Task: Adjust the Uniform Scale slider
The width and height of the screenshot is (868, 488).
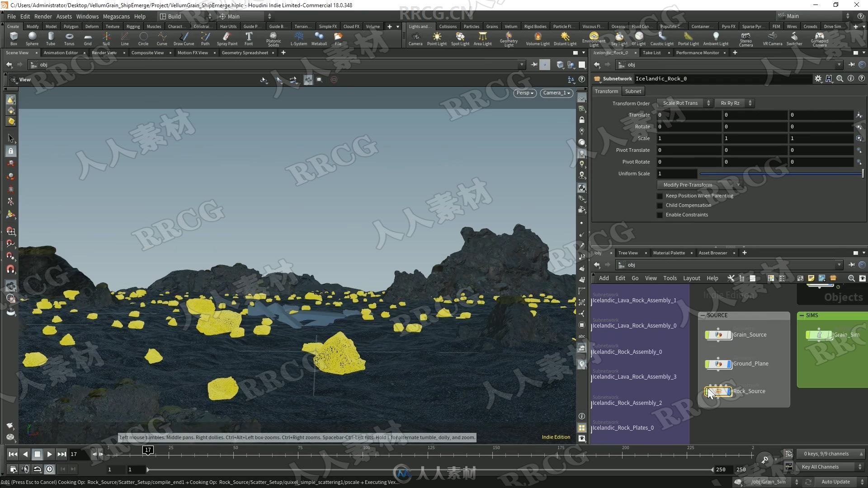Action: [x=781, y=174]
